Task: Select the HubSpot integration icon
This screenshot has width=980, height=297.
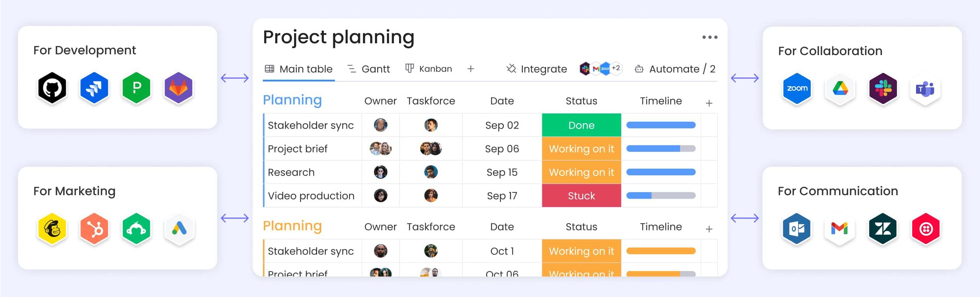Action: click(x=94, y=229)
